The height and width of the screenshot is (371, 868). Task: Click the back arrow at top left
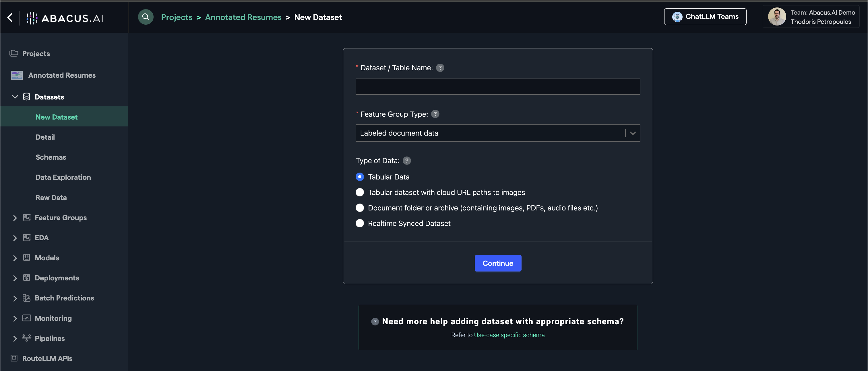coord(10,17)
